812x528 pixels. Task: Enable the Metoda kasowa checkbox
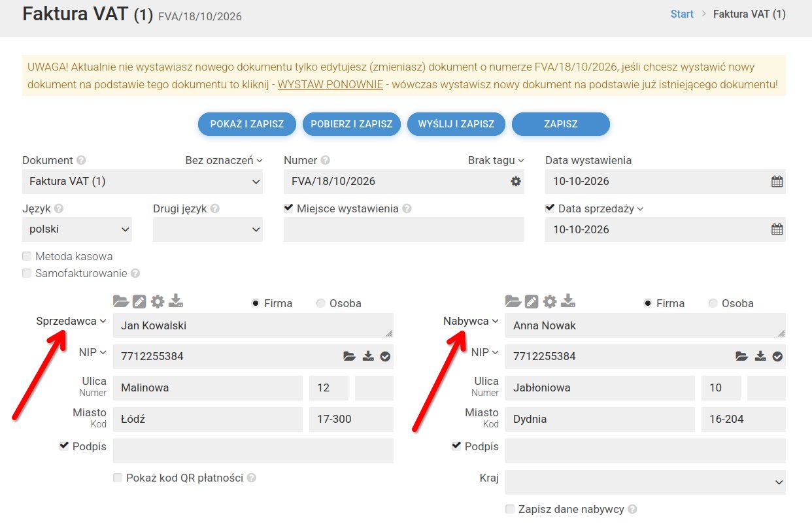(27, 256)
